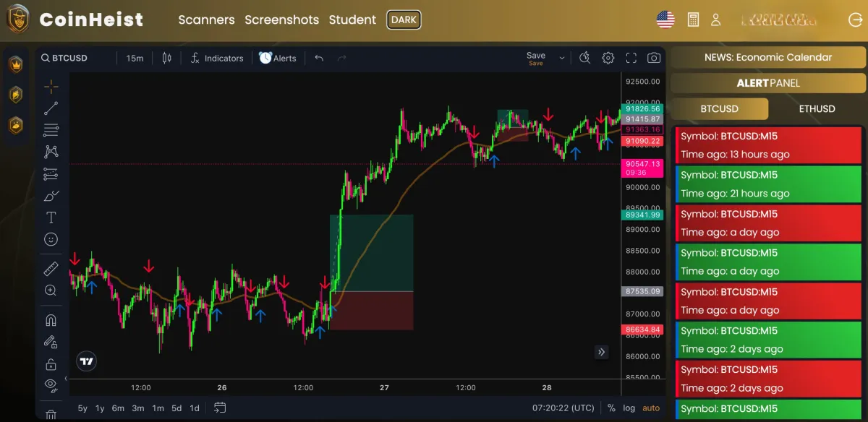
Task: Open the Student menu
Action: point(352,20)
